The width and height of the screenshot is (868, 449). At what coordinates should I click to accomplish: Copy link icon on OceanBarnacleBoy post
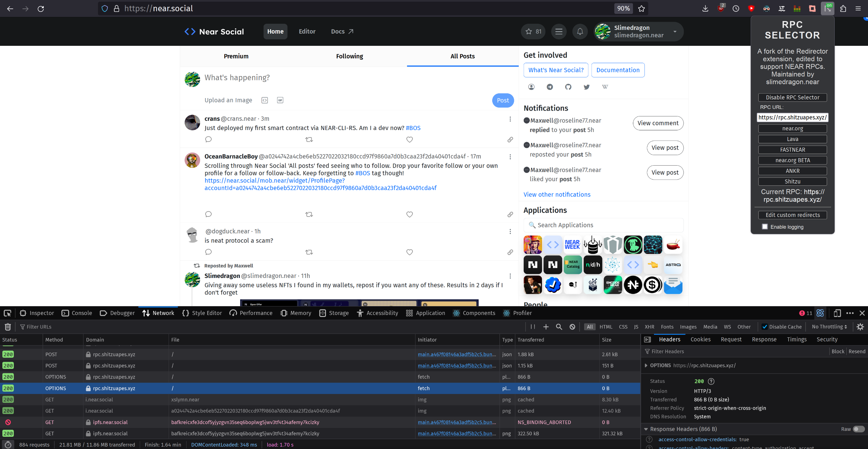pyautogui.click(x=510, y=214)
